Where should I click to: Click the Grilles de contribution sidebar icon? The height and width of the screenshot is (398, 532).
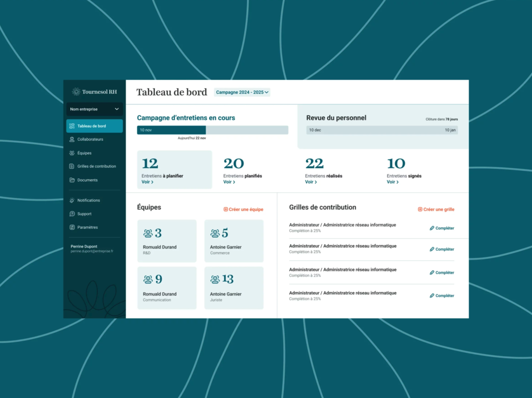coord(72,167)
